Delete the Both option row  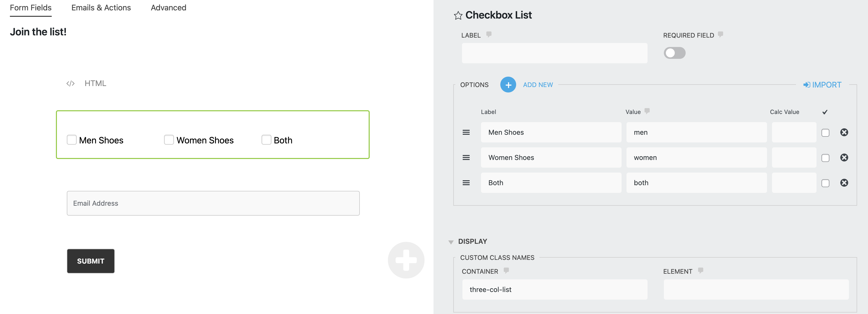tap(844, 183)
